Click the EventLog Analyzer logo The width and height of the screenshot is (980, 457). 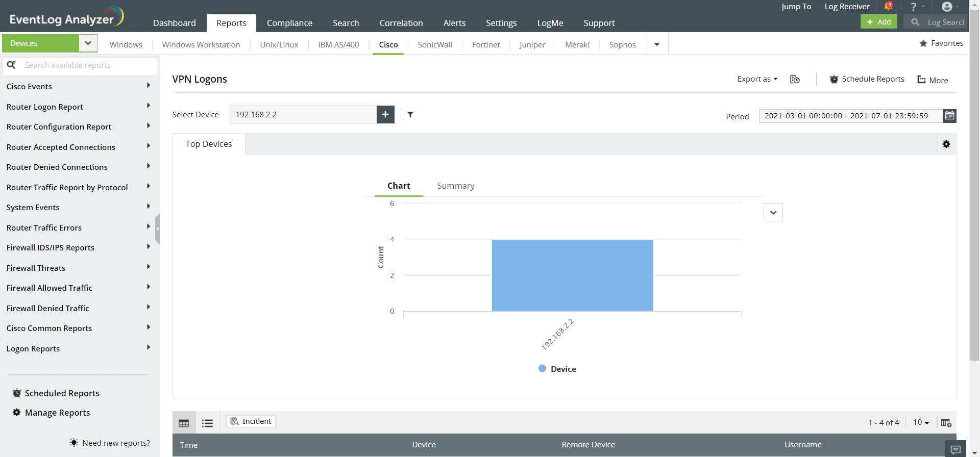tap(66, 16)
